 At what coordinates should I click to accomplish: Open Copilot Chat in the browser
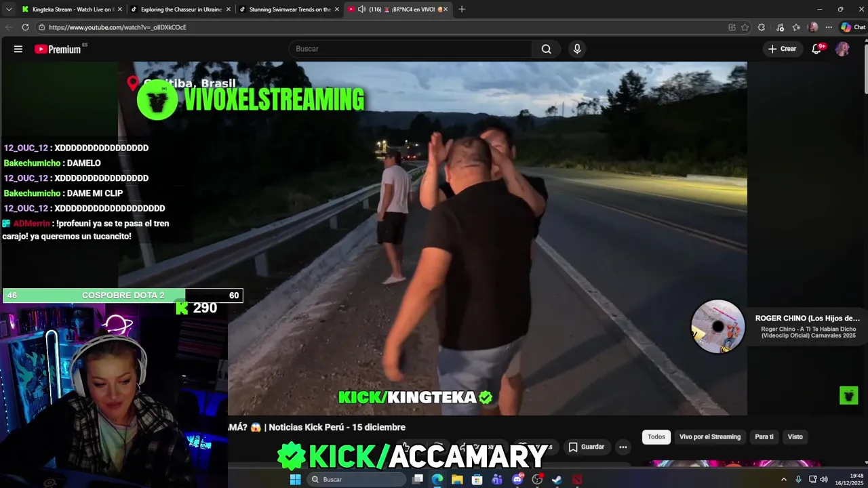coord(853,27)
